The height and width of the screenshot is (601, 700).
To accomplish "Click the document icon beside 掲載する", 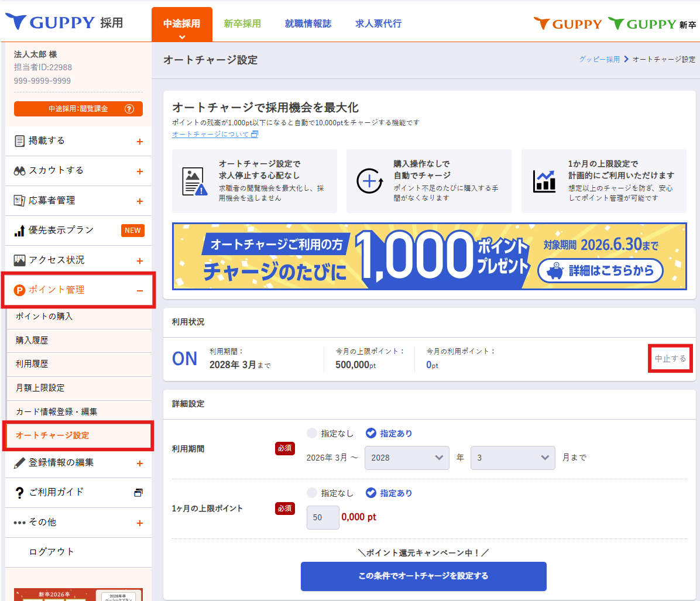I will tap(20, 141).
